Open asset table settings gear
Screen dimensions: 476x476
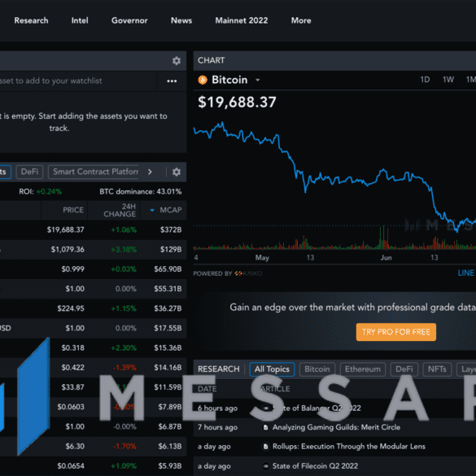(x=177, y=172)
